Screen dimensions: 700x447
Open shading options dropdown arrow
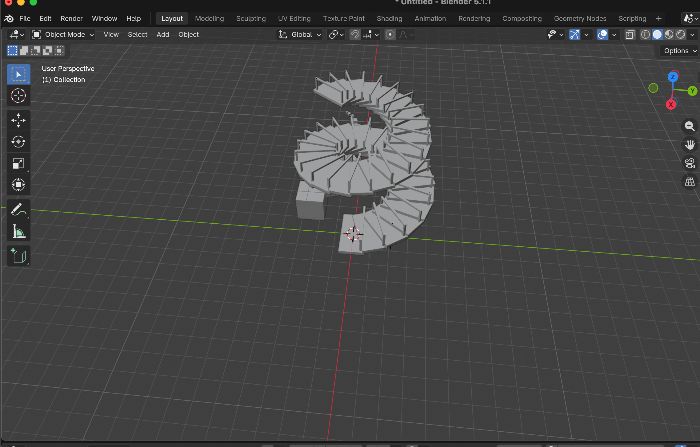click(692, 34)
